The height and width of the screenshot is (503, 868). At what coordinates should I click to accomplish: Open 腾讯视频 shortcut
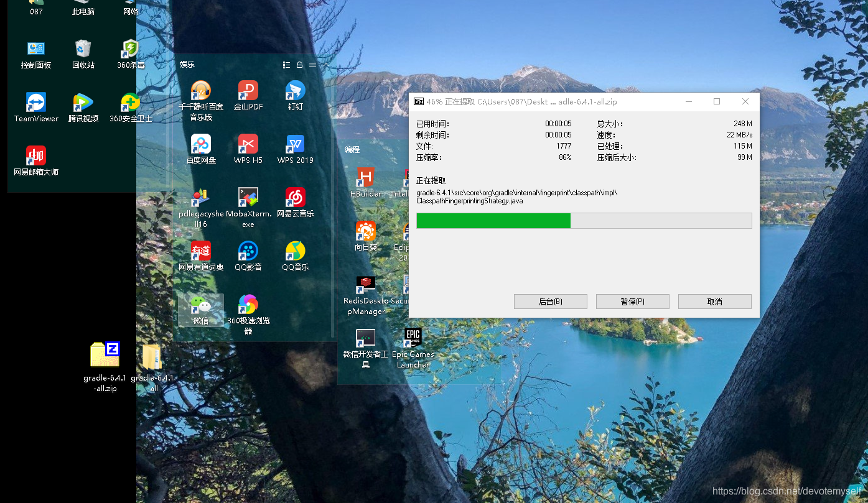click(83, 108)
